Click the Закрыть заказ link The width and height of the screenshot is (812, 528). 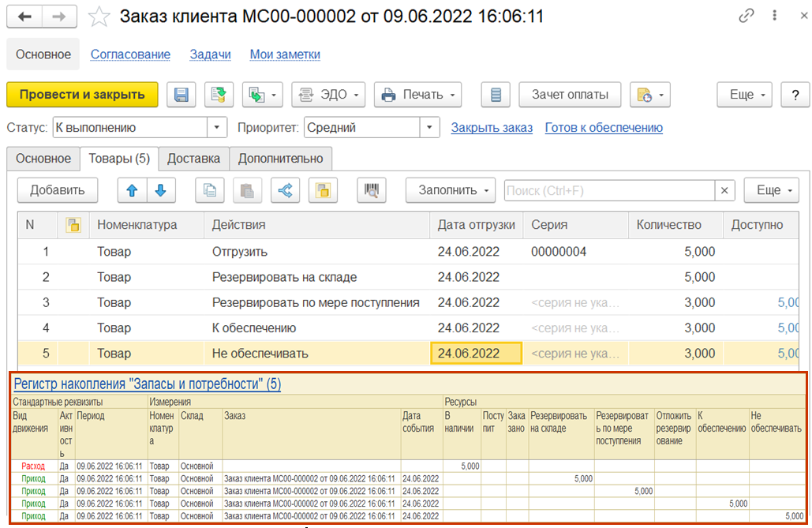point(492,128)
